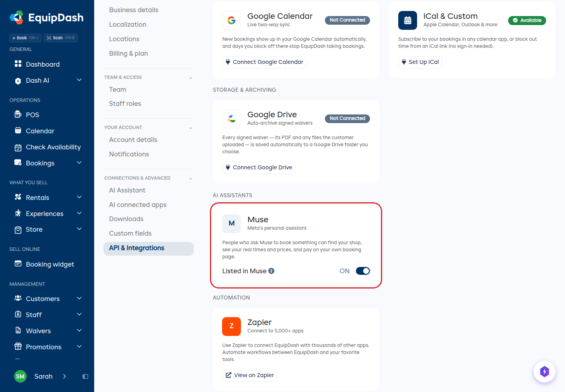Image resolution: width=565 pixels, height=392 pixels.
Task: Open Sarah's user profile menu
Action: pos(40,376)
